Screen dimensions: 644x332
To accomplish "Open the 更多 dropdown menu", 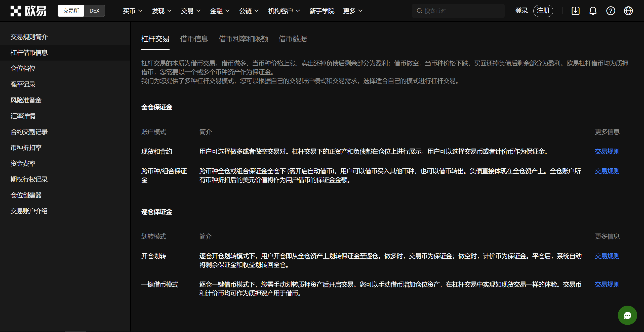I will point(352,11).
